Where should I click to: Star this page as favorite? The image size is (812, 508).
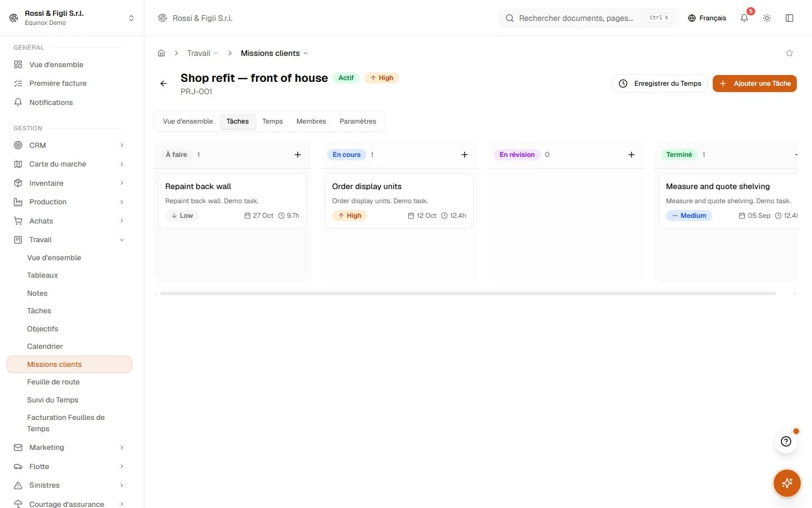789,53
